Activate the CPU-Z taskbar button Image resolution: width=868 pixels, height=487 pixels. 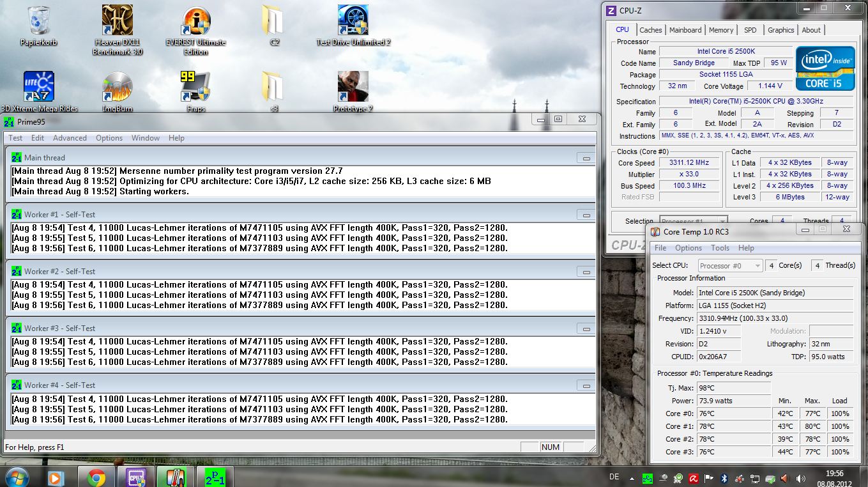(136, 477)
